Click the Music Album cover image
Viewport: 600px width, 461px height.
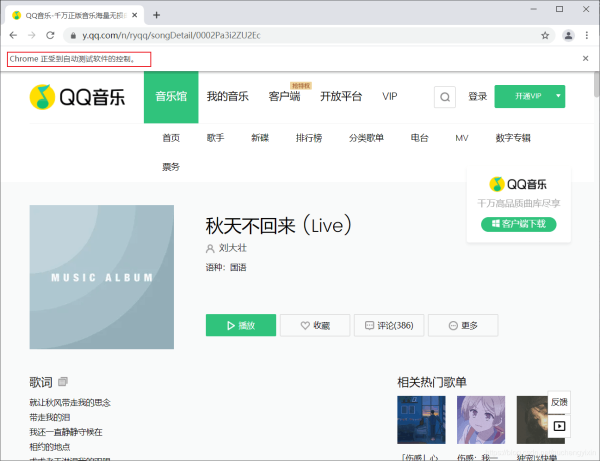tap(102, 277)
